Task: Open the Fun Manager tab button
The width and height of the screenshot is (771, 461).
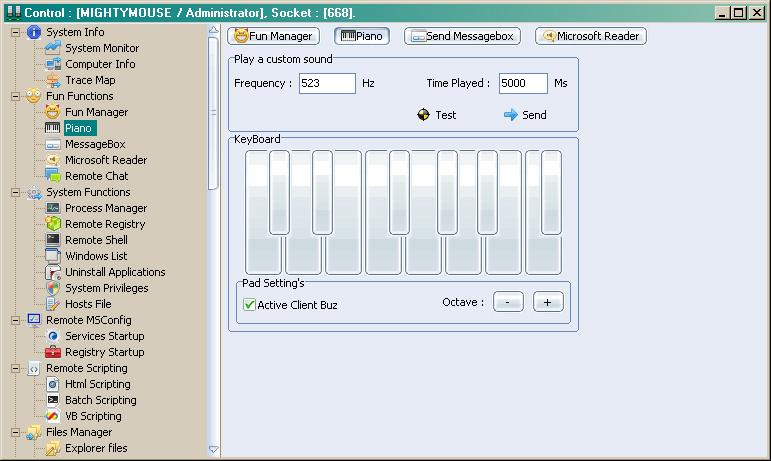Action: (x=273, y=36)
